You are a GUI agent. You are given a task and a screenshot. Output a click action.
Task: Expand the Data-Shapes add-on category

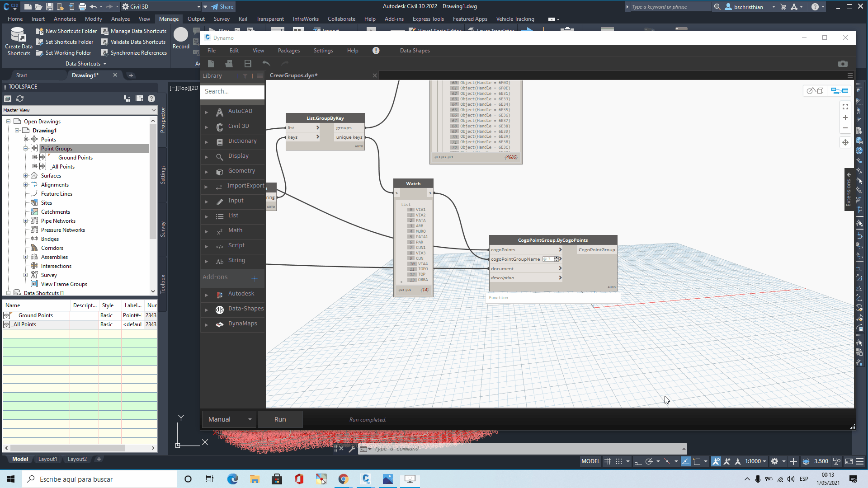(206, 310)
